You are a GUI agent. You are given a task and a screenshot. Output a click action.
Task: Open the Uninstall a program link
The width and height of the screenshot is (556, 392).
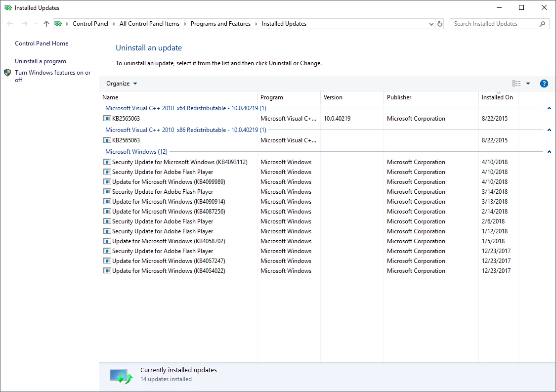(41, 61)
